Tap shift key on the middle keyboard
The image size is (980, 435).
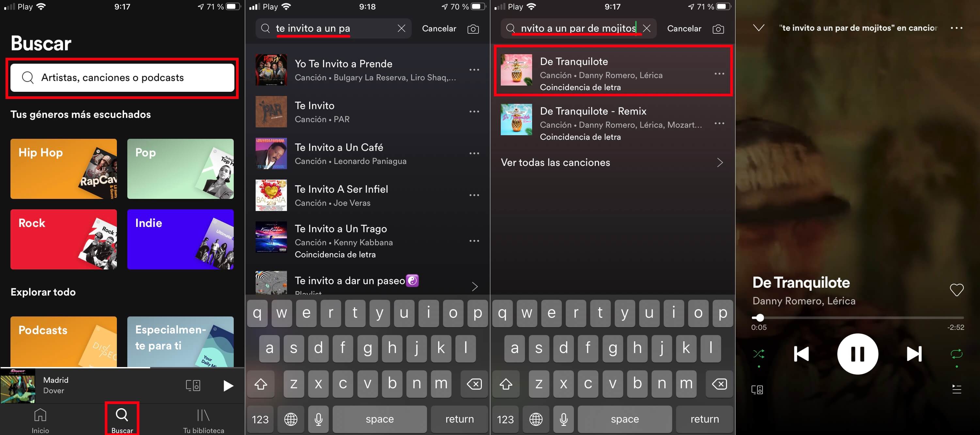tap(261, 384)
